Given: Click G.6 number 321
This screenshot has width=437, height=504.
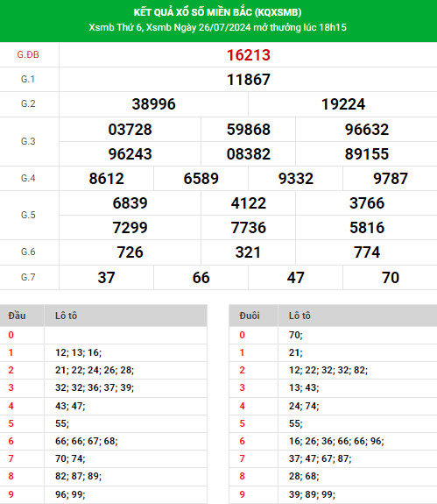Looking at the screenshot, I should pos(248,252).
